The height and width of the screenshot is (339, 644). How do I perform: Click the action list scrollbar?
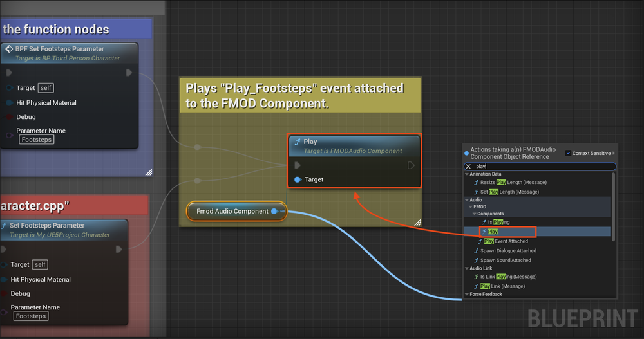click(x=614, y=207)
